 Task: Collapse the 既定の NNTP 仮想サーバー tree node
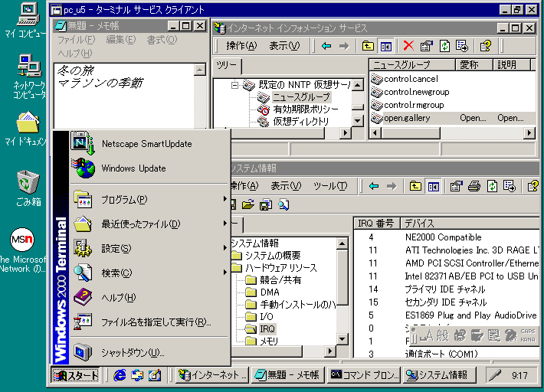click(x=235, y=84)
